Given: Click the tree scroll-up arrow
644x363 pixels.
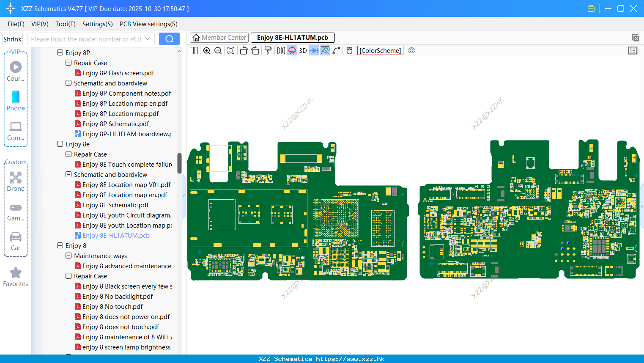Looking at the screenshot, I should 179,51.
